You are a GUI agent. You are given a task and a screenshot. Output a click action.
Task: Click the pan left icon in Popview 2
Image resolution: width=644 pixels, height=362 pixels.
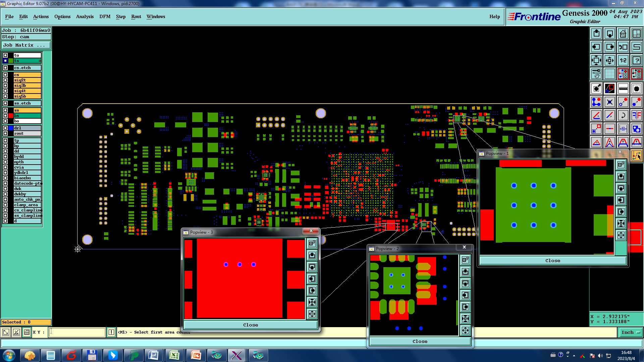[x=465, y=295]
